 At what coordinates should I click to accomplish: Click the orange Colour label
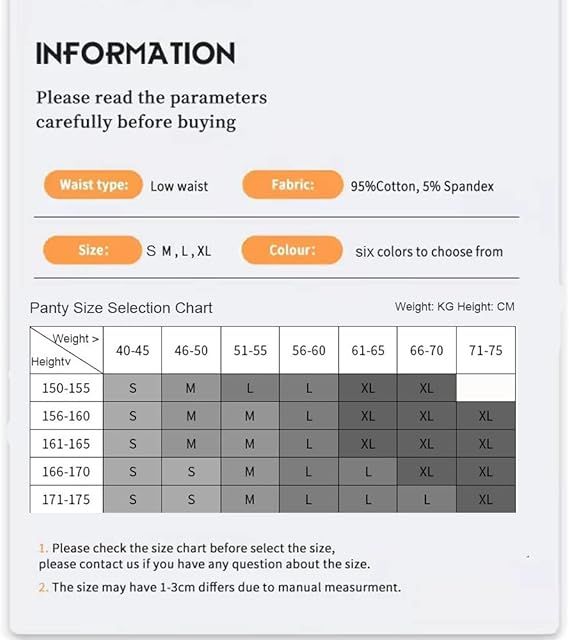click(292, 250)
